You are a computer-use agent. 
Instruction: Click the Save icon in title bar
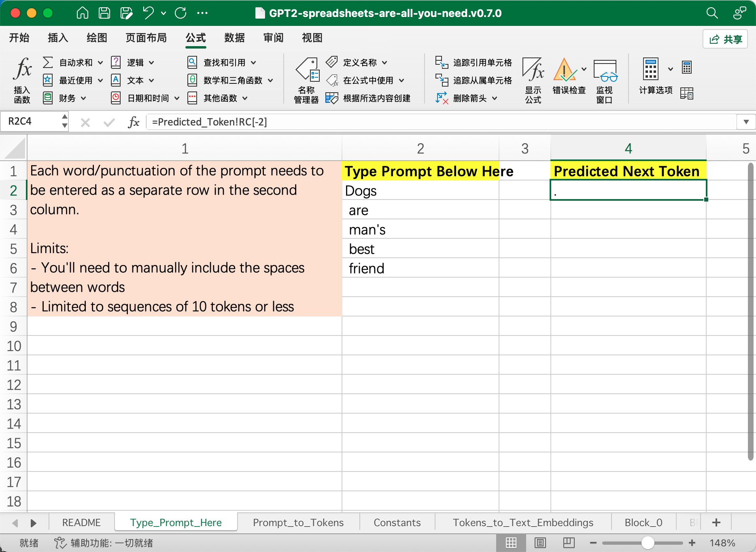point(104,13)
